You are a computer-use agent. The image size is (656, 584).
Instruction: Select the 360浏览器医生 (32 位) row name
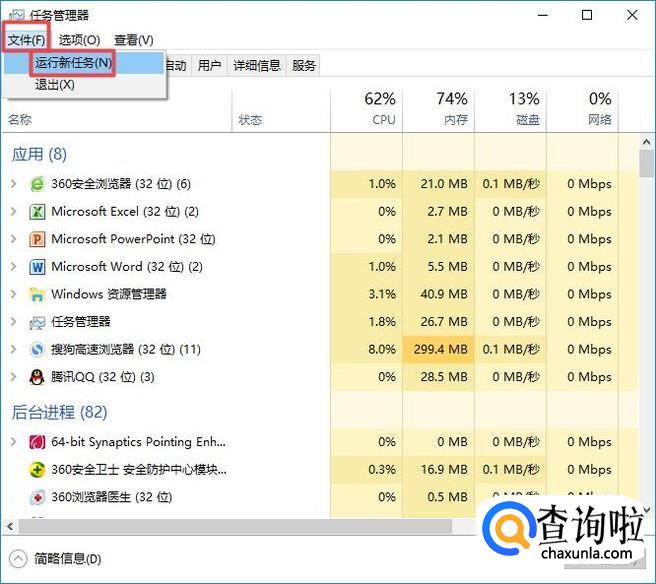click(112, 497)
